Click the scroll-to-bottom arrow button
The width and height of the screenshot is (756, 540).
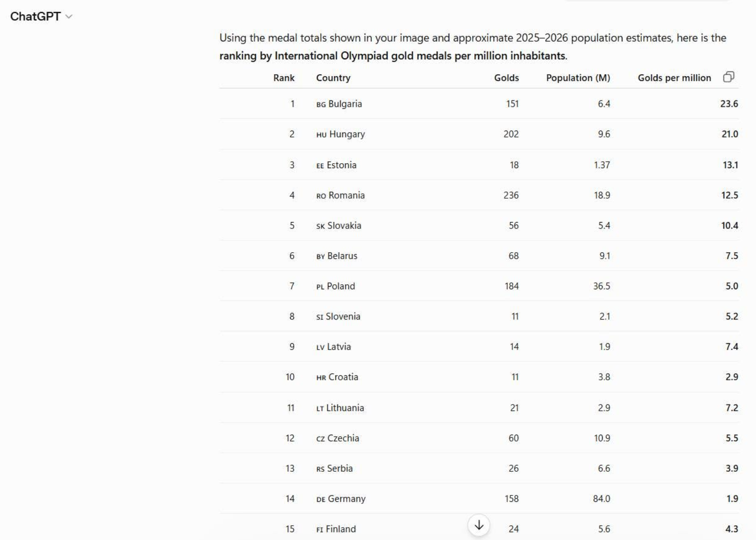click(479, 525)
